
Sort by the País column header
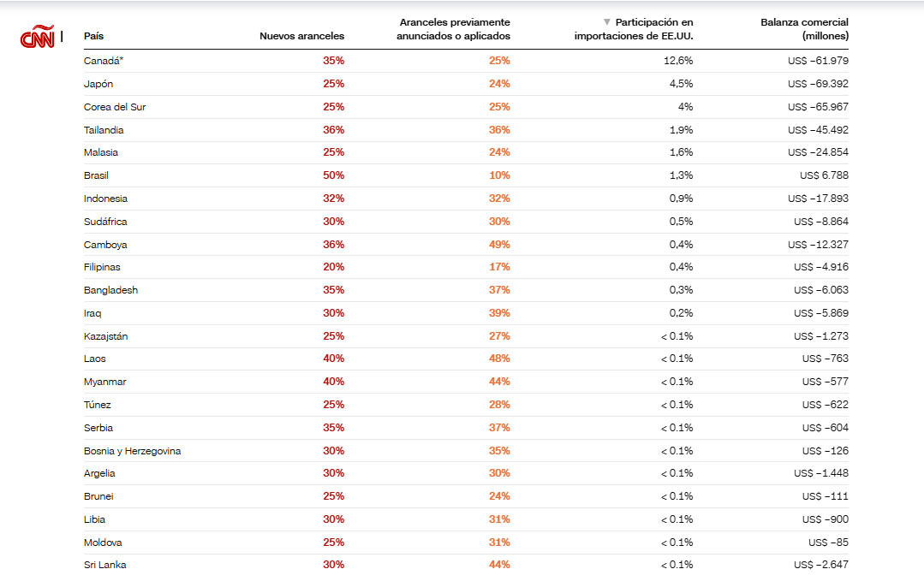pyautogui.click(x=93, y=36)
